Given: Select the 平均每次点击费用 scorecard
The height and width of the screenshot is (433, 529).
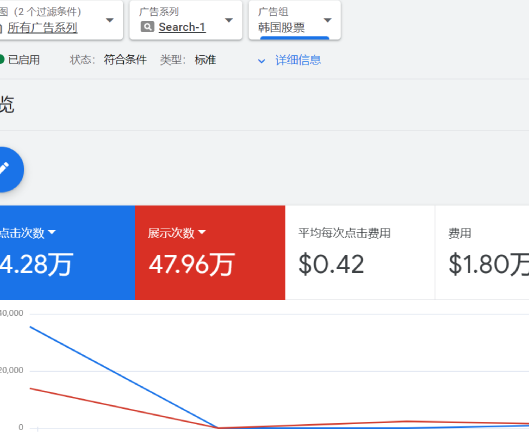Looking at the screenshot, I should (360, 252).
